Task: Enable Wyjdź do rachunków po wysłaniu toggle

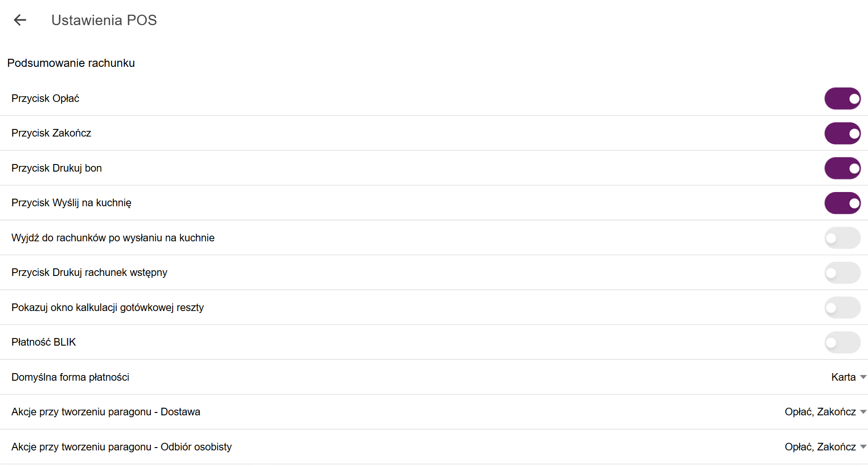Action: point(842,238)
